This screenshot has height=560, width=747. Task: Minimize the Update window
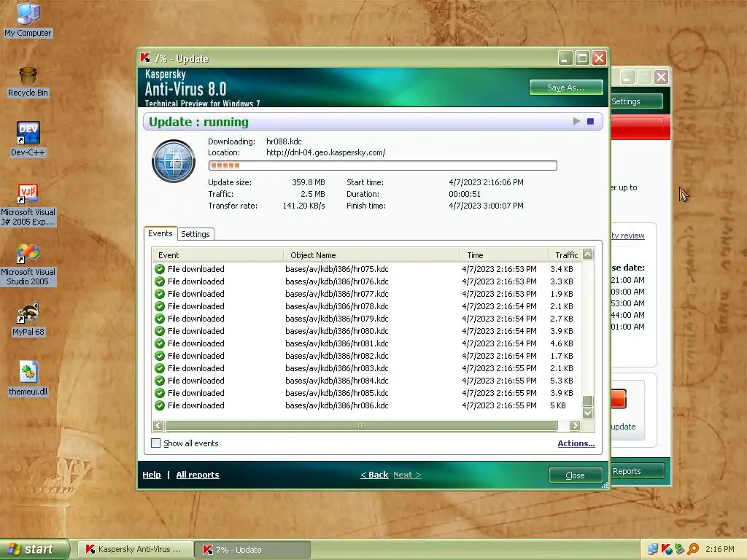tap(565, 58)
